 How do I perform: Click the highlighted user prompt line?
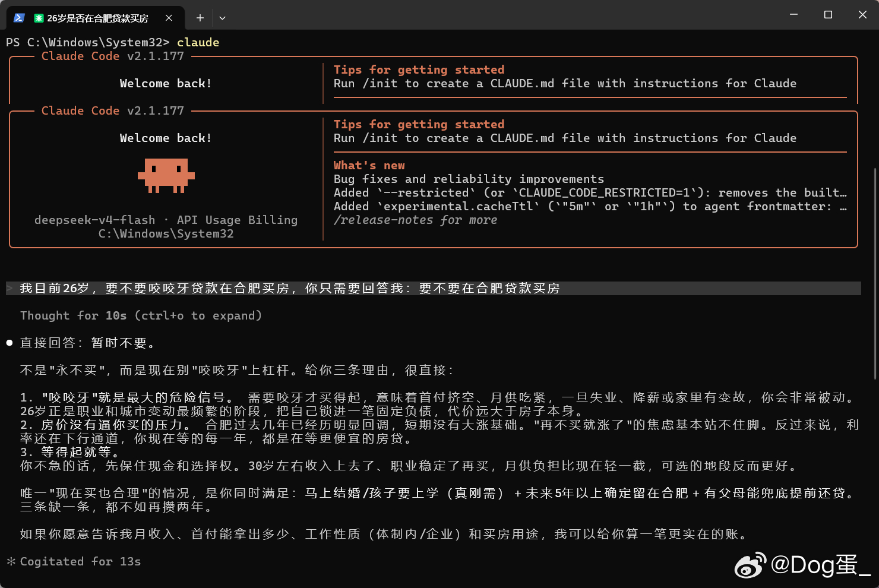click(434, 288)
